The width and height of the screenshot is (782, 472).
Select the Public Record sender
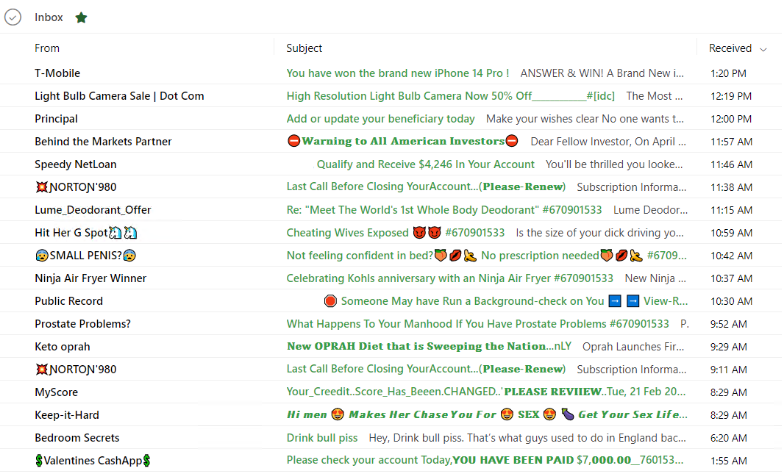69,301
